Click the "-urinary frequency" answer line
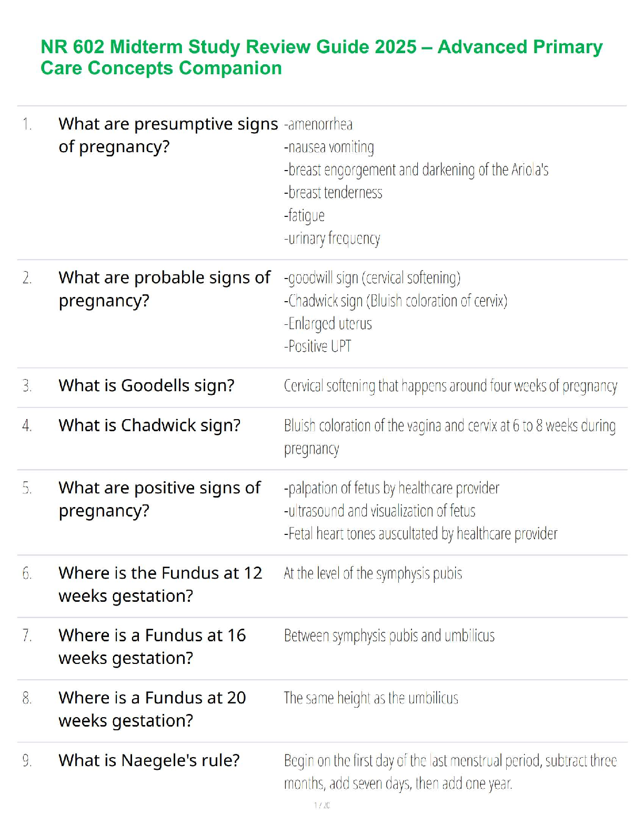The width and height of the screenshot is (644, 834). (x=332, y=239)
